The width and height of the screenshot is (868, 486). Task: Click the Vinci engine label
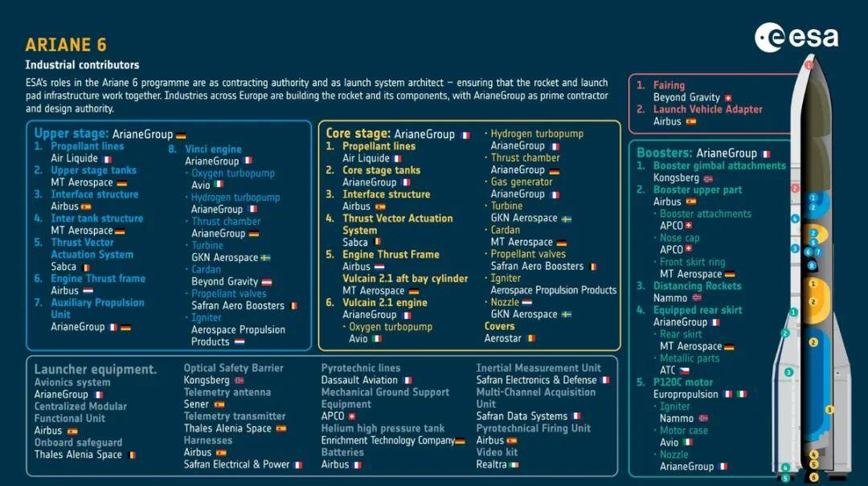(213, 149)
